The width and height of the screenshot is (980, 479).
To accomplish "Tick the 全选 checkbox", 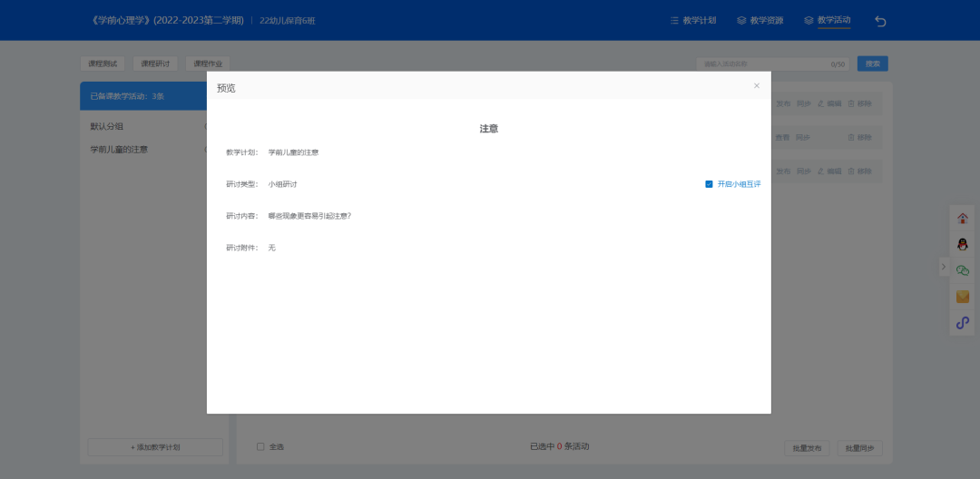I will (260, 446).
